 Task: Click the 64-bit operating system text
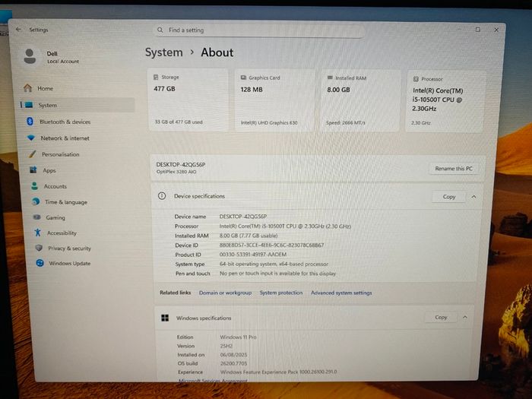(274, 264)
